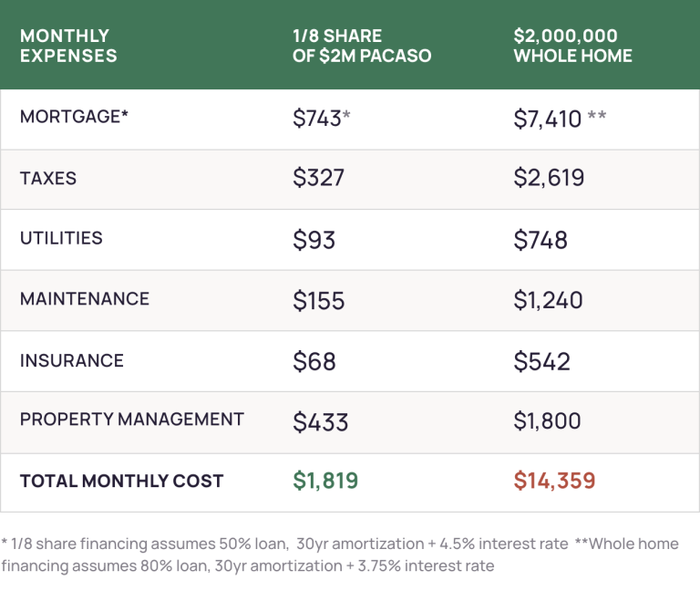
Task: Click the UTILITIES row label
Action: click(x=61, y=238)
